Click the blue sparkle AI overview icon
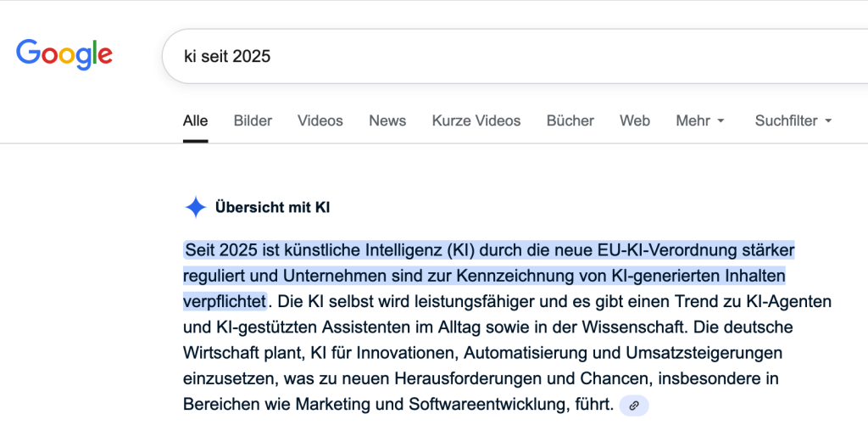868x442 pixels. [x=196, y=207]
